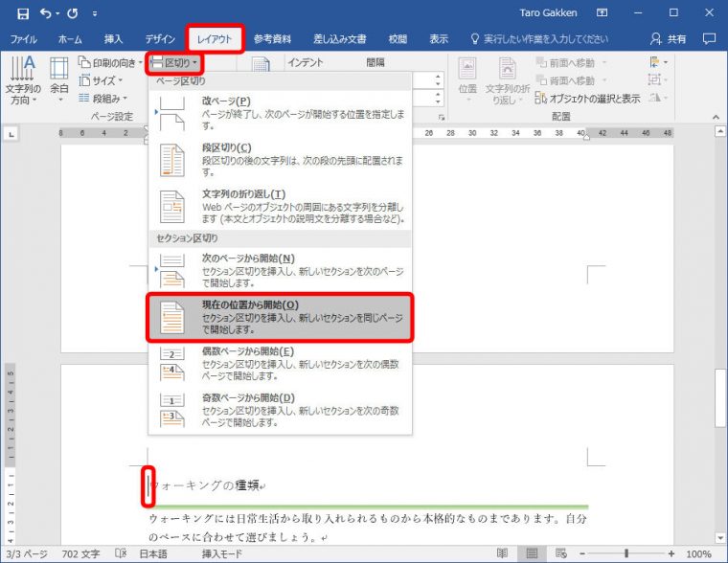
Task: Open the 余白 margins menu
Action: 59,79
